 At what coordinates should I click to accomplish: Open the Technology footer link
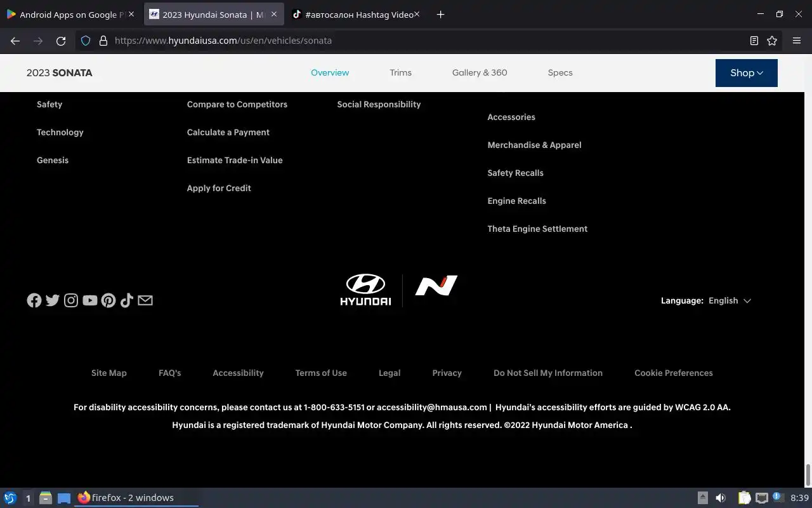pyautogui.click(x=60, y=133)
